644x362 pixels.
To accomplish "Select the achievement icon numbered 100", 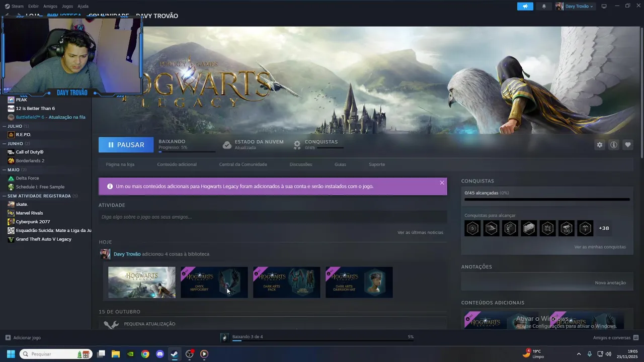I will 567,228.
